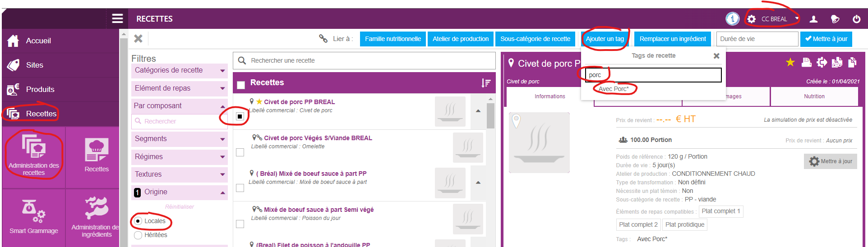Click the Atelier de production button
Screen dimensions: 868x247
pos(461,39)
